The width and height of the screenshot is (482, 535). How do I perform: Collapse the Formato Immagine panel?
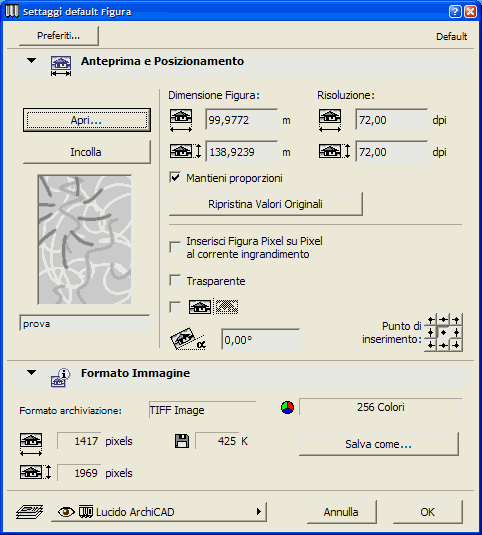pyautogui.click(x=31, y=373)
